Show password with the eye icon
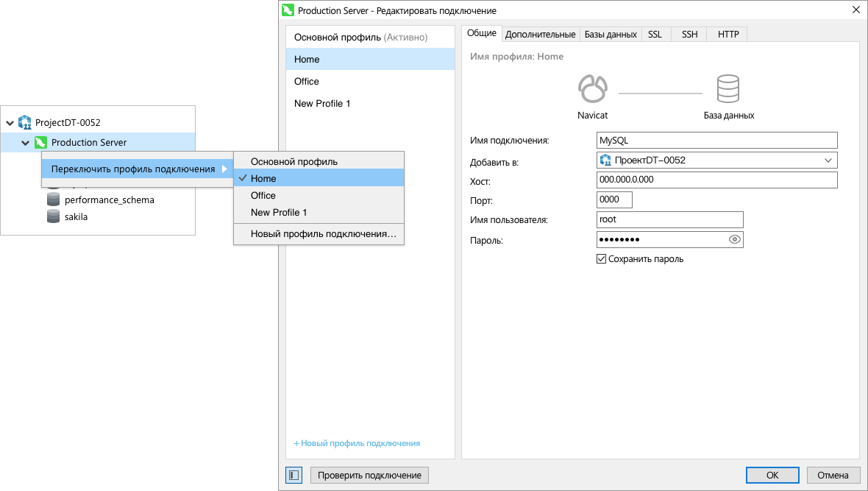Viewport: 868px width, 491px height. pos(734,240)
